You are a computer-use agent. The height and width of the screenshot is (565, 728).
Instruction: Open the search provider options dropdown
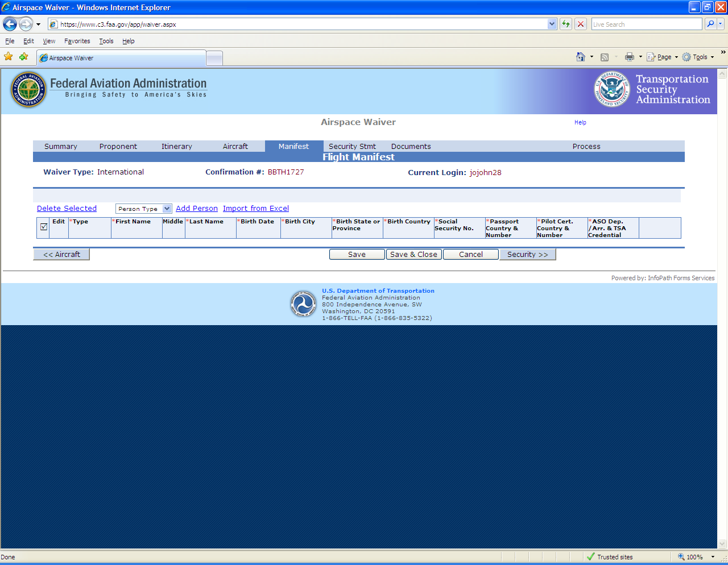point(721,24)
